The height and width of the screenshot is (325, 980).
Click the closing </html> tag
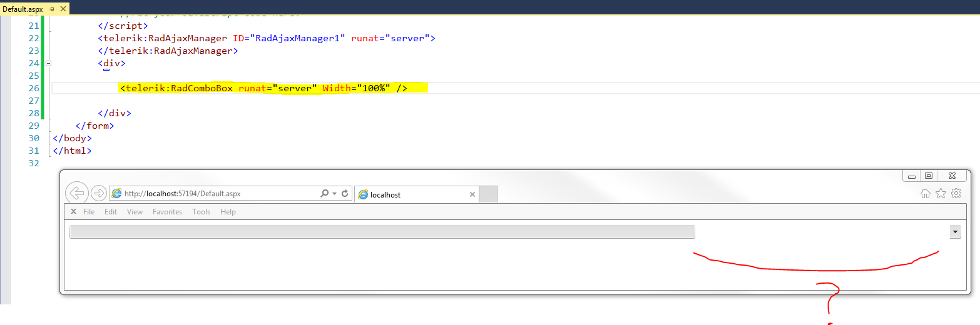(x=73, y=151)
